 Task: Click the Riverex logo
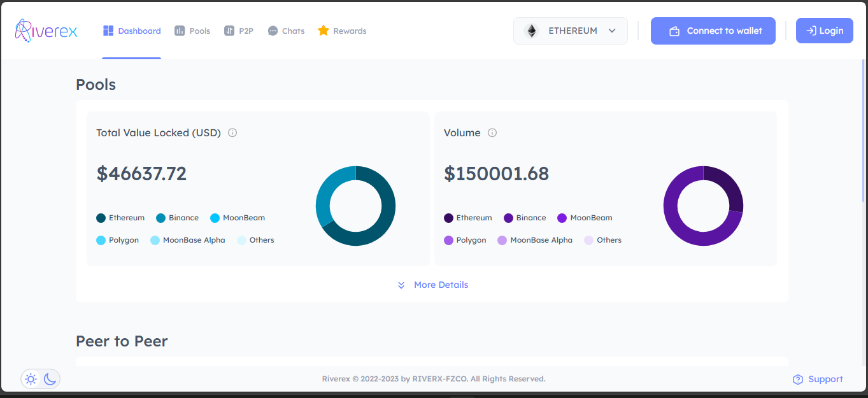[46, 31]
